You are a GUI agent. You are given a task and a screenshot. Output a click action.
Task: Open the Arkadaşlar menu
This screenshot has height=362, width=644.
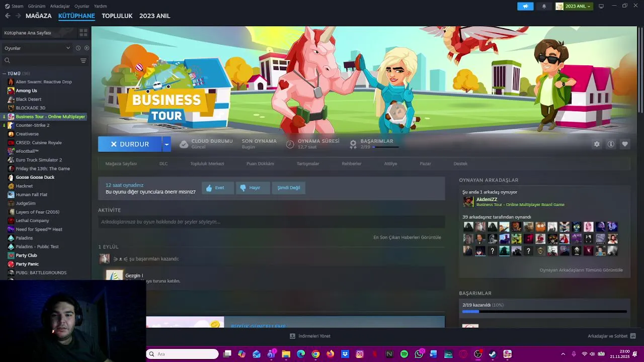pos(60,6)
